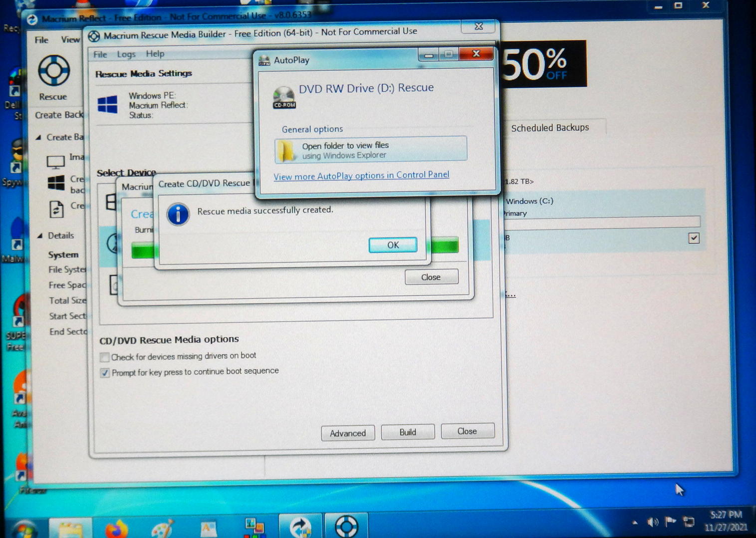Click the yellow folder icon in AutoPlay
This screenshot has height=538, width=756.
(x=286, y=151)
